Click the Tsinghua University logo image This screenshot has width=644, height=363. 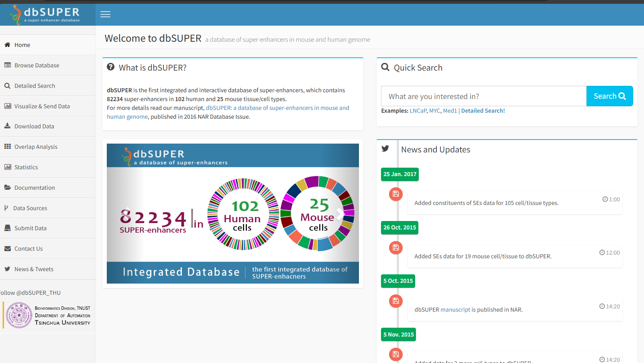pyautogui.click(x=19, y=315)
